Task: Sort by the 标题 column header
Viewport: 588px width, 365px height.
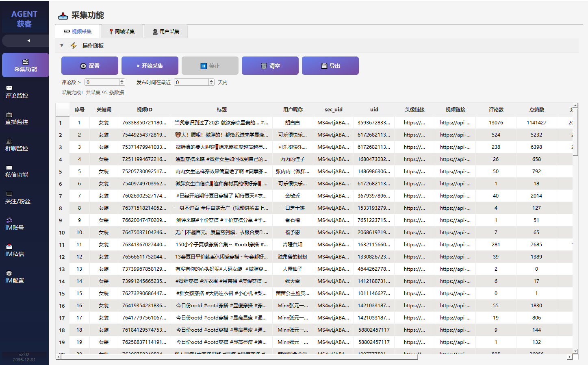Action: [222, 110]
